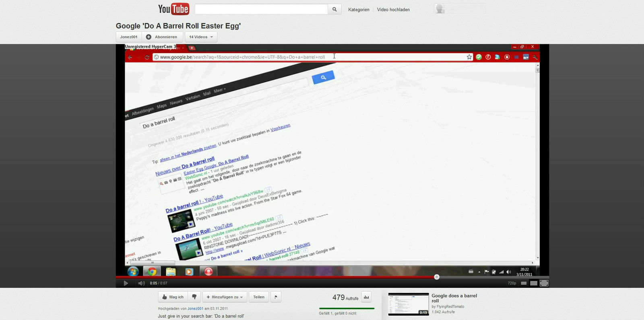Enter fullscreen with the fullscreen icon
Viewport: 644px width, 320px height.
pyautogui.click(x=544, y=283)
